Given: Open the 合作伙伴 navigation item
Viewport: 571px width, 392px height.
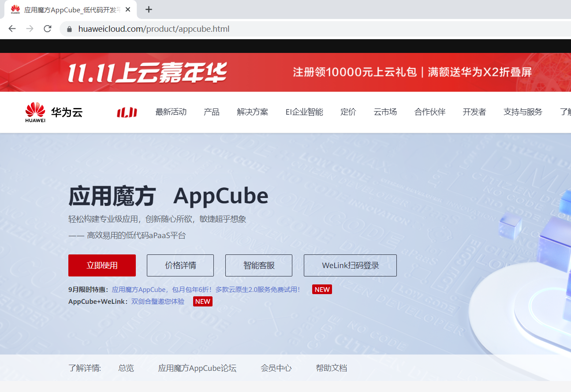Looking at the screenshot, I should coord(430,112).
